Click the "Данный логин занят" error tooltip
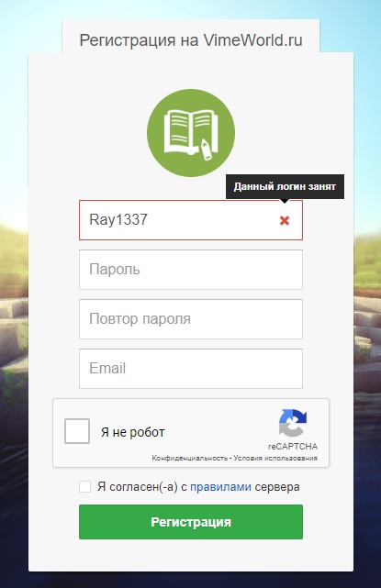381x588 pixels. [285, 187]
